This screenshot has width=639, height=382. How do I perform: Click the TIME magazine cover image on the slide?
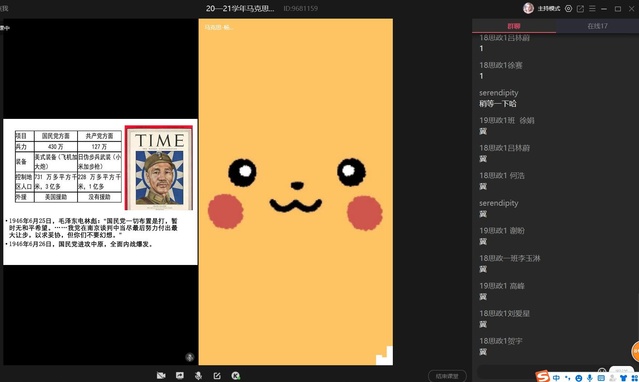click(159, 168)
